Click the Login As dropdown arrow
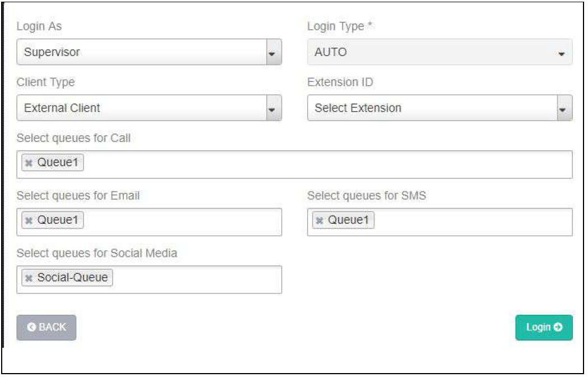The image size is (588, 377). click(272, 53)
